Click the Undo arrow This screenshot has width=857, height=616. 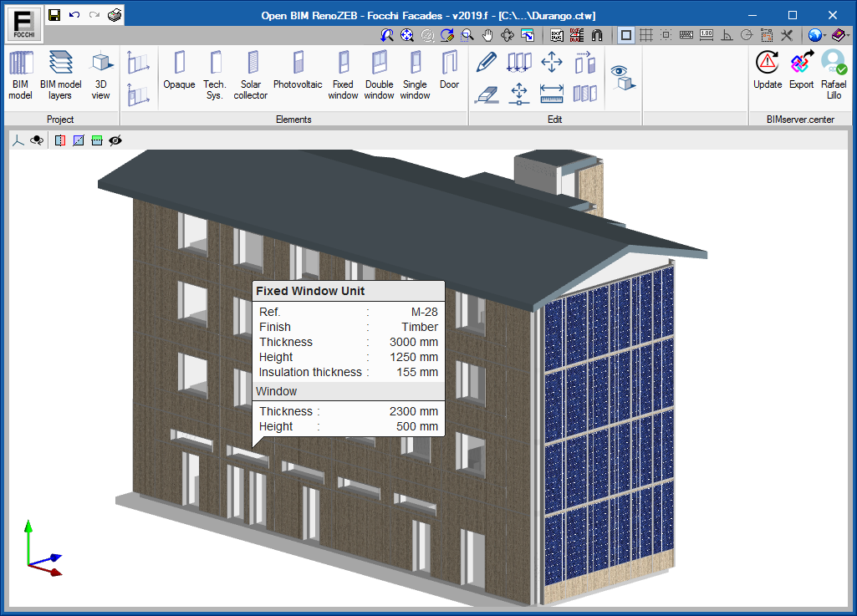point(74,15)
